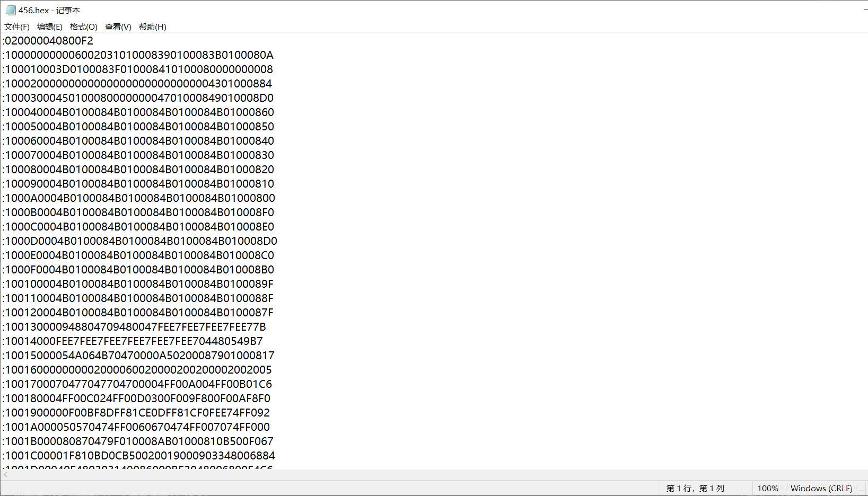868x496 pixels.
Task: Click the line starting with :1001C000
Action: pyautogui.click(x=139, y=456)
